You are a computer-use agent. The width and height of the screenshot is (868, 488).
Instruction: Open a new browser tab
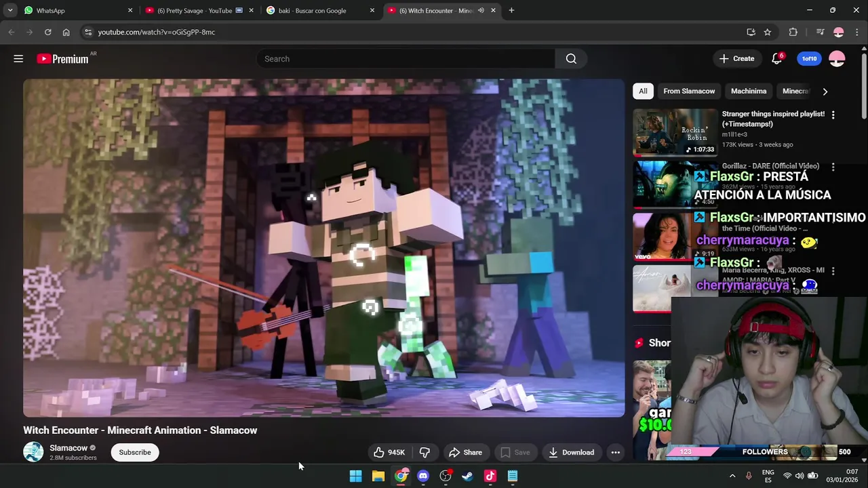click(511, 10)
